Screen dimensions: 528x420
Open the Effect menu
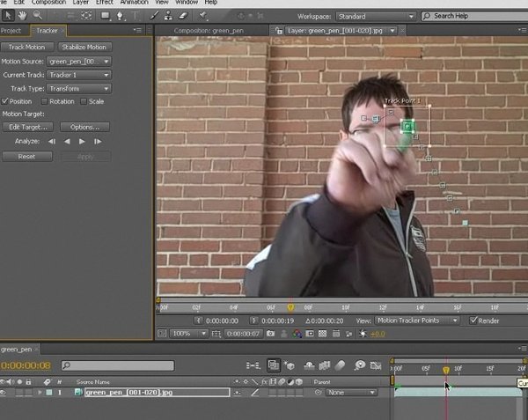pos(104,3)
